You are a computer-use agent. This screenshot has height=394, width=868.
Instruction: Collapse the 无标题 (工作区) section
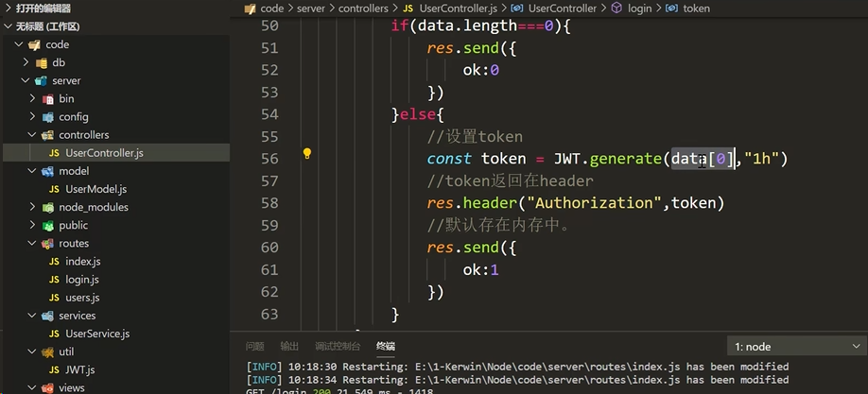(8, 26)
